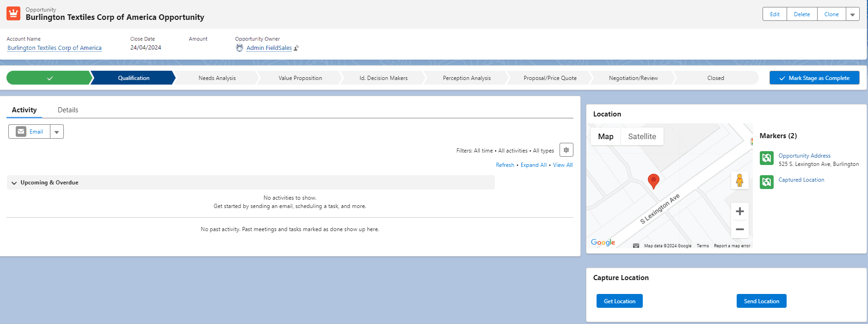Open the Email button dropdown arrow
868x324 pixels.
56,132
